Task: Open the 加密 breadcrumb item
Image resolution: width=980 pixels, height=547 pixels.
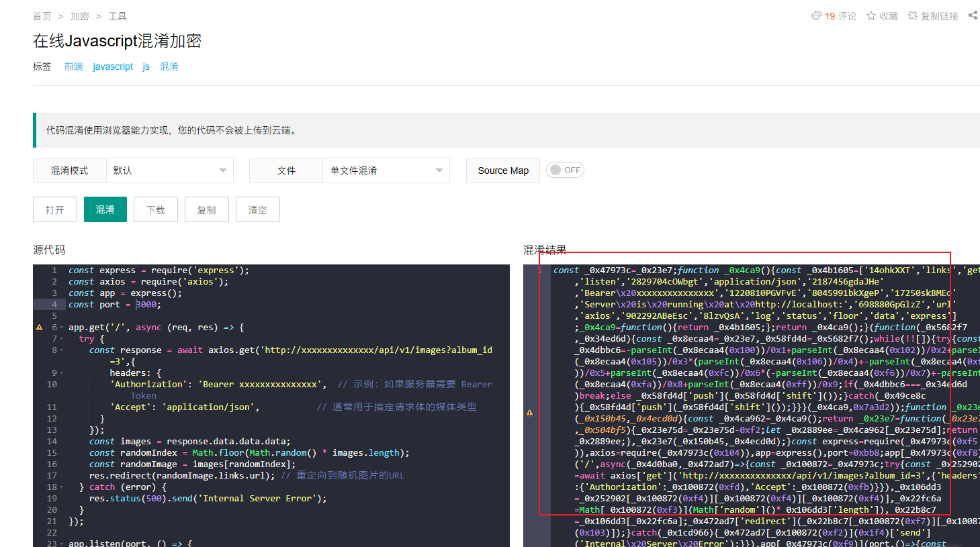Action: [x=80, y=16]
